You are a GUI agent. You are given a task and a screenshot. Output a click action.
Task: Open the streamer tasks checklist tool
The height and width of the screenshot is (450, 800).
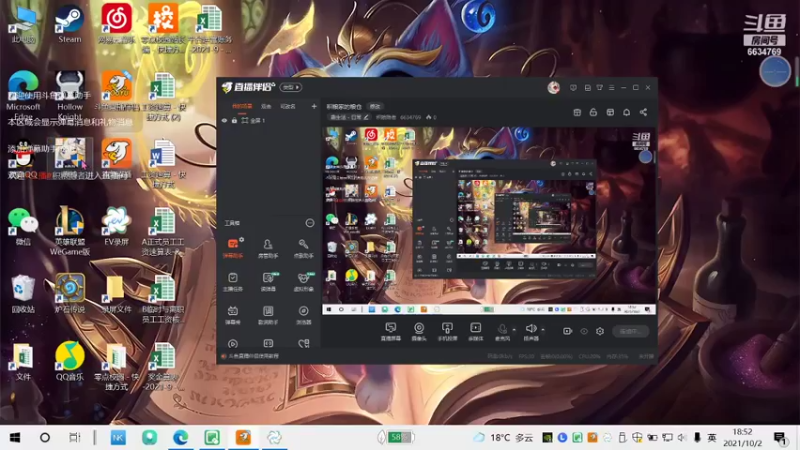(233, 281)
